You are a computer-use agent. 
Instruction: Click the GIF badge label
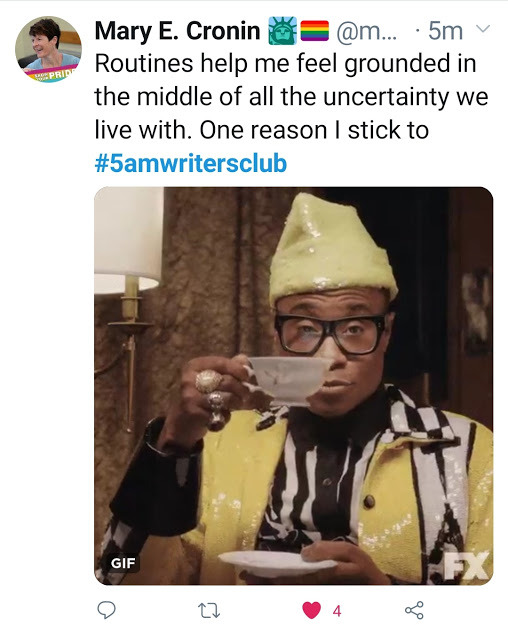coord(123,563)
